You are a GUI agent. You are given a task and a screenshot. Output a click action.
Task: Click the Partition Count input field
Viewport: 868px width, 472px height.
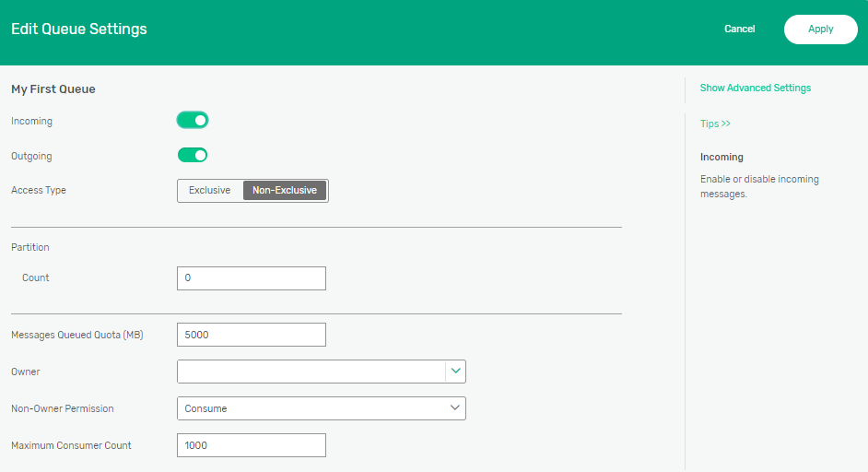click(x=251, y=278)
